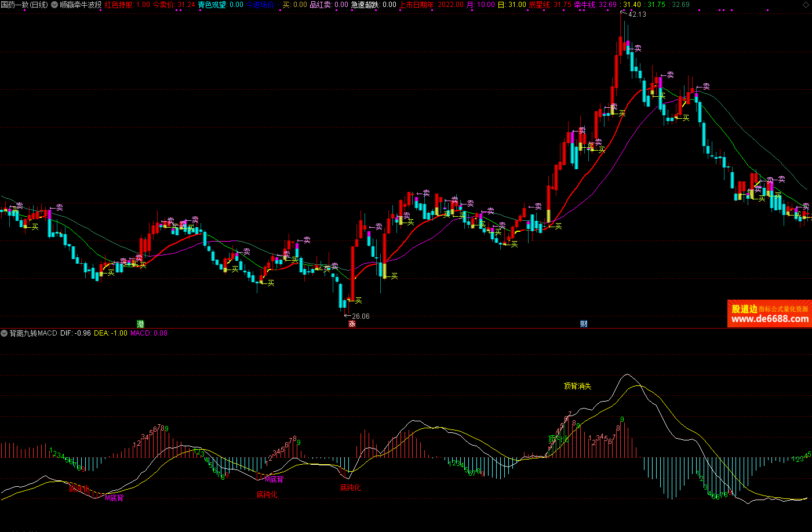This screenshot has height=532, width=812.
Task: Open the www.de6688.com watermark link
Action: 770,319
